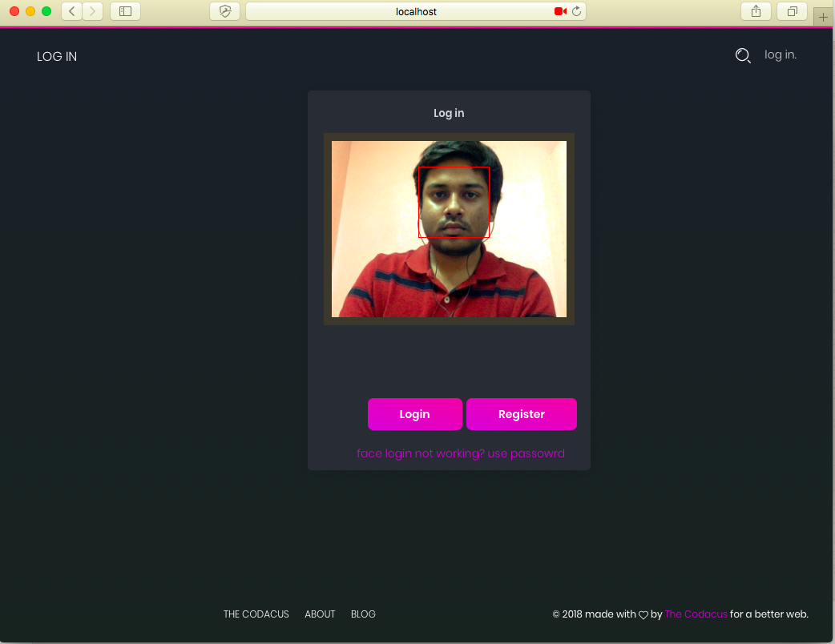
Task: Click the webcam video preview
Action: [449, 229]
